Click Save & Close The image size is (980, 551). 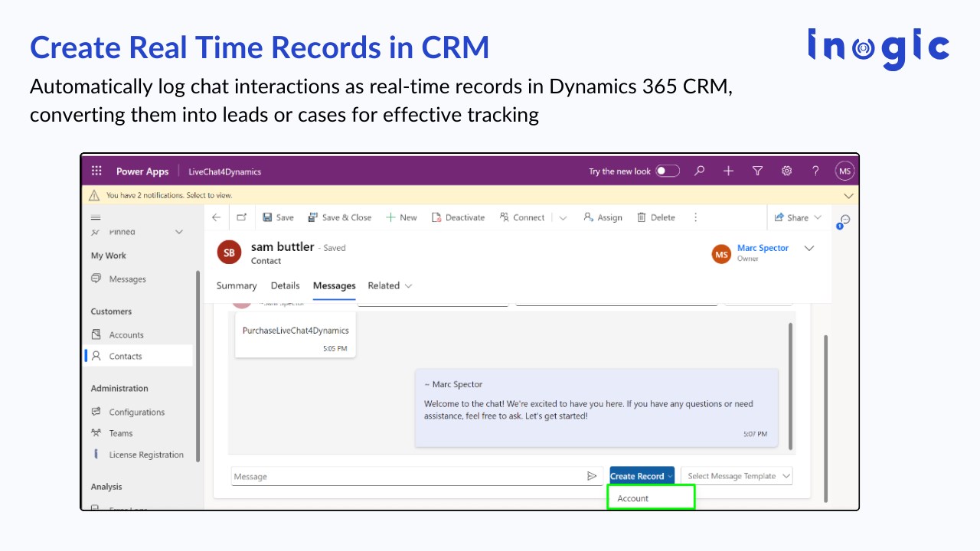[339, 217]
